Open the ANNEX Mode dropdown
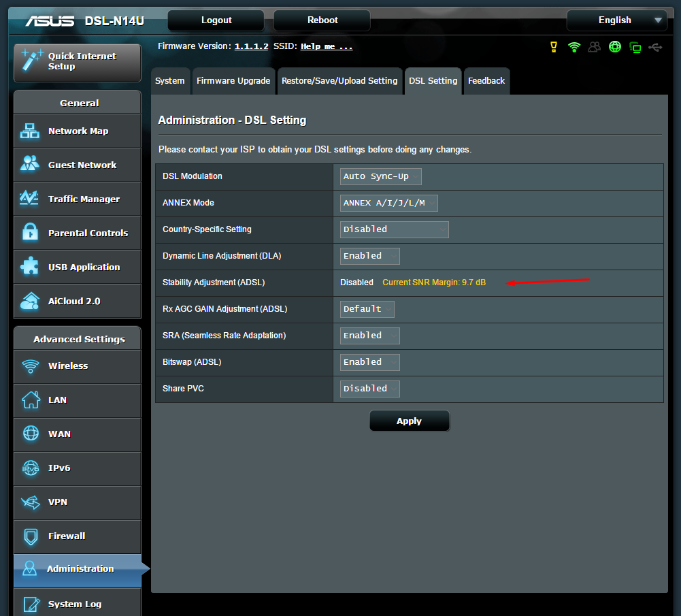Image resolution: width=681 pixels, height=616 pixels. coord(388,203)
